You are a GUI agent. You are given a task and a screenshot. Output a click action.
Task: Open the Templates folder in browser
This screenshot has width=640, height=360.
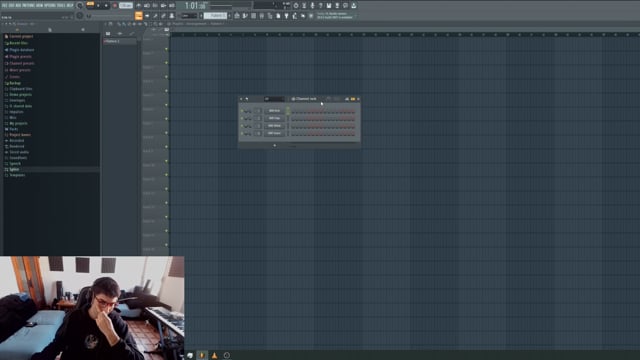tap(17, 175)
